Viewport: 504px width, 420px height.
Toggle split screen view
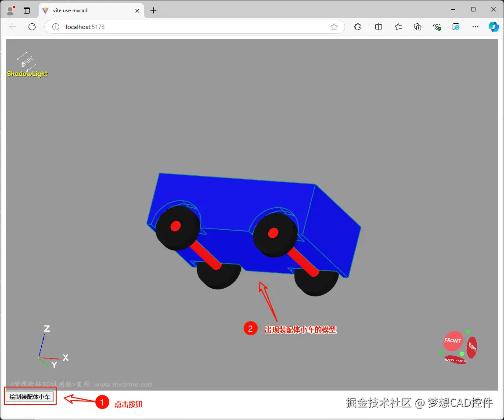coord(378,27)
